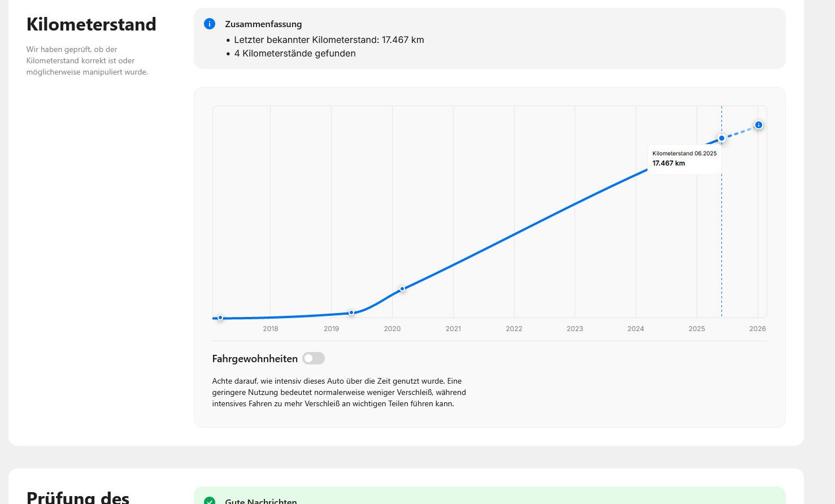This screenshot has width=835, height=504.
Task: Click the dashed projected line segment
Action: coord(740,132)
